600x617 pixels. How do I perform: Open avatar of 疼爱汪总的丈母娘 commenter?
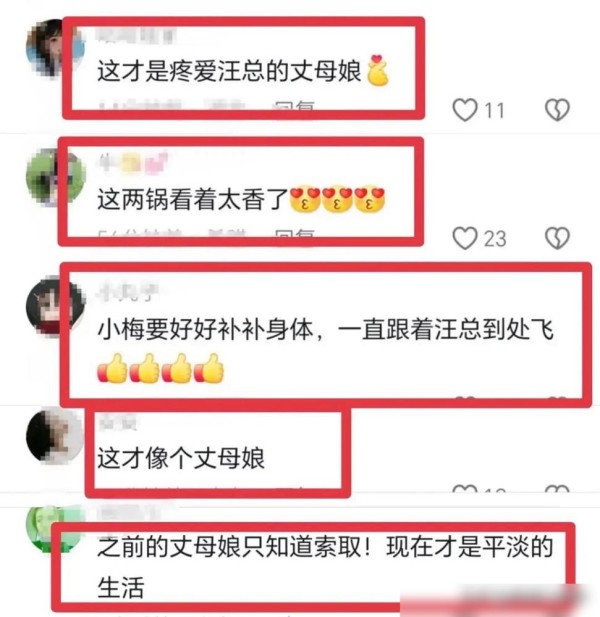pyautogui.click(x=53, y=47)
